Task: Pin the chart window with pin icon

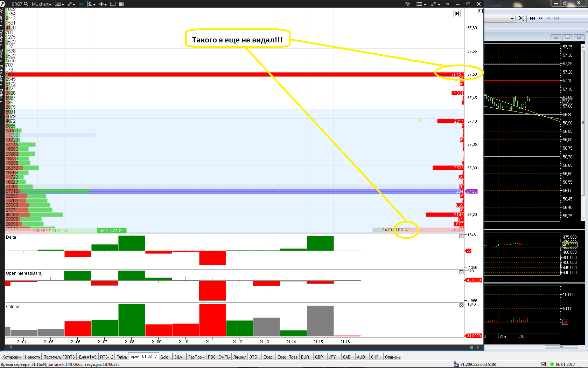Action: pyautogui.click(x=447, y=4)
